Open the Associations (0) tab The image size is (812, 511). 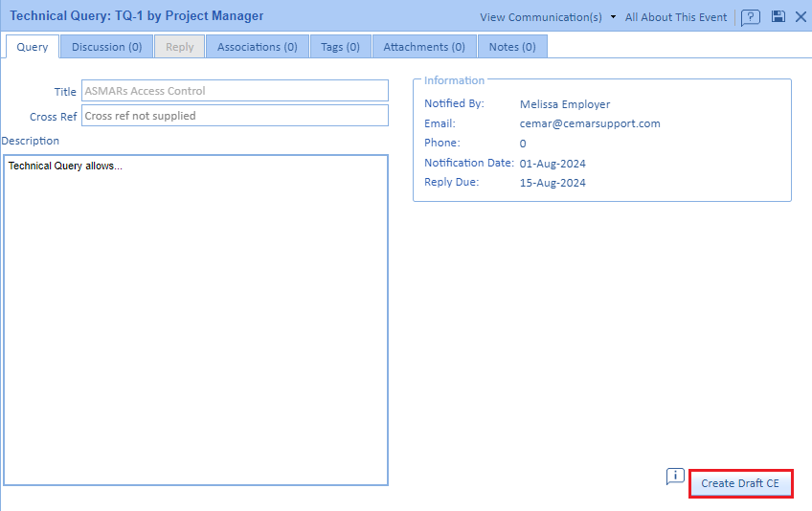point(257,47)
